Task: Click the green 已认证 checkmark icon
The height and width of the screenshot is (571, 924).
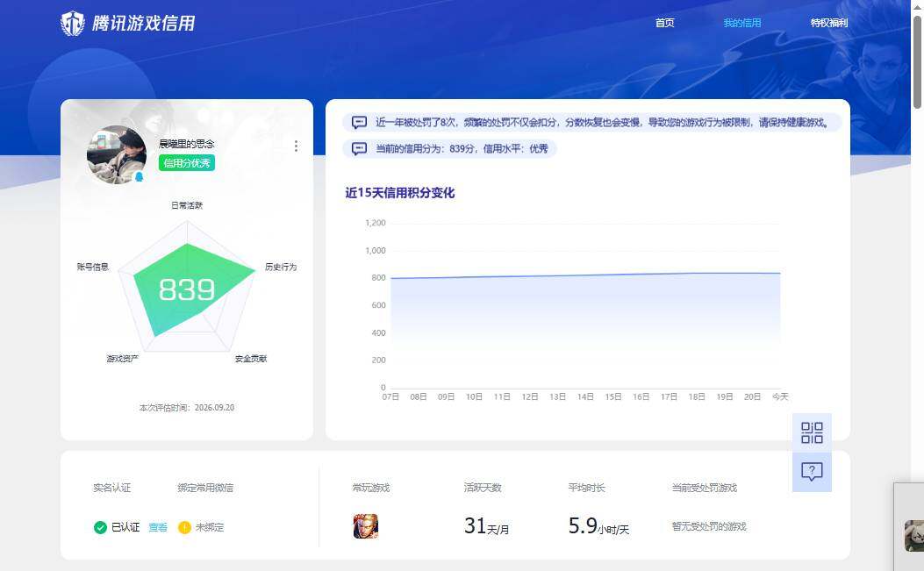Action: point(100,527)
